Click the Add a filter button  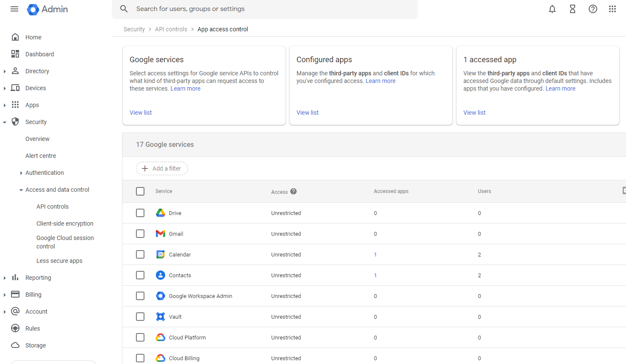coord(162,168)
